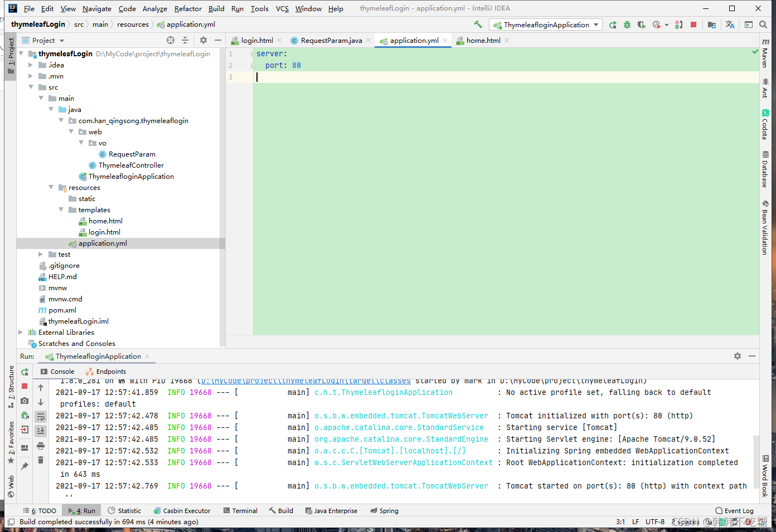This screenshot has width=776, height=532.
Task: Expand the .idea folder
Action: pyautogui.click(x=31, y=65)
